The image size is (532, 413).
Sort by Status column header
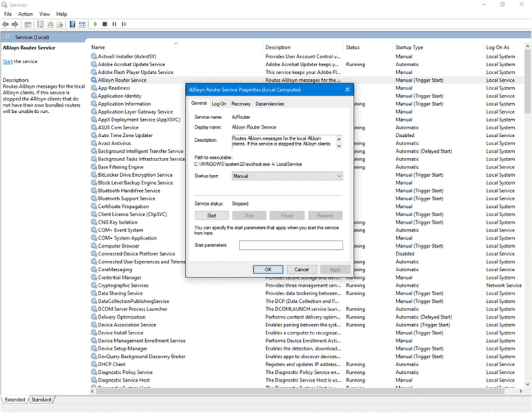(352, 47)
